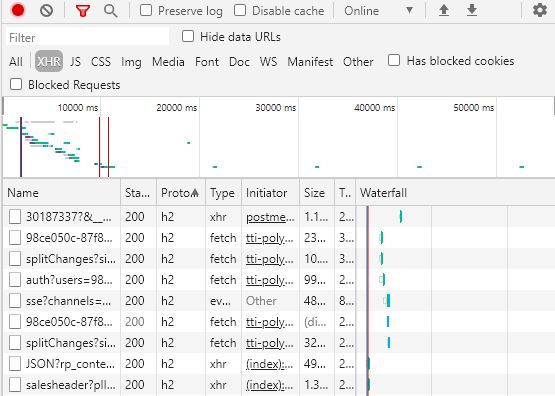Select the Manifest filter type
Image resolution: width=555 pixels, height=396 pixels.
(x=310, y=62)
